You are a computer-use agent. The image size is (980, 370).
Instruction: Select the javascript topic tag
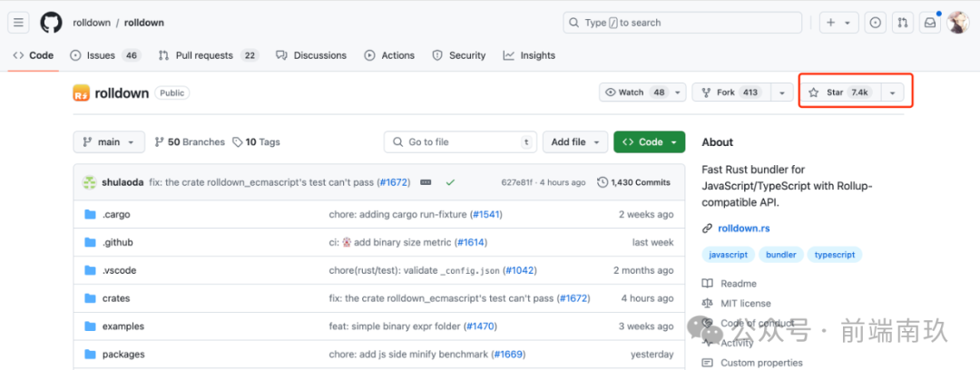coord(728,255)
